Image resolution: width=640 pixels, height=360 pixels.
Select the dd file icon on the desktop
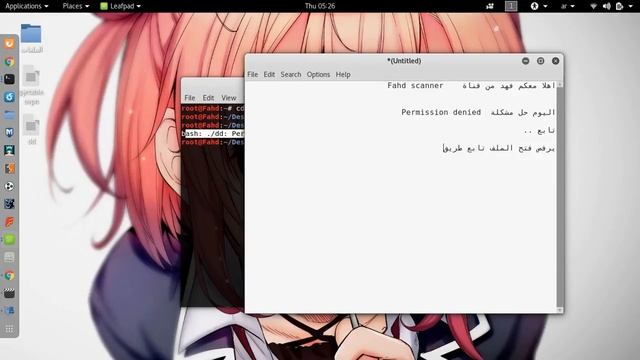(x=31, y=126)
